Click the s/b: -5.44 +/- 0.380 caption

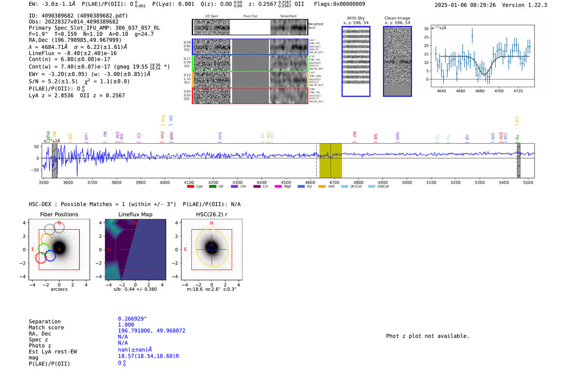(135, 289)
